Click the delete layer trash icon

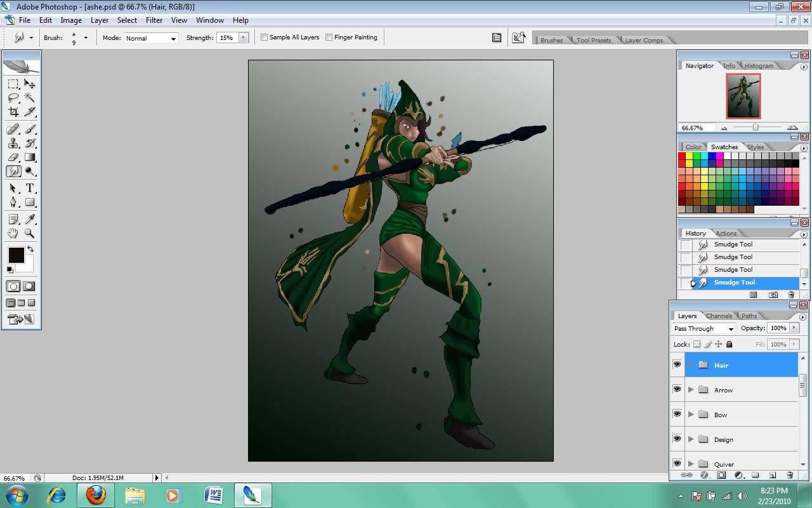790,475
